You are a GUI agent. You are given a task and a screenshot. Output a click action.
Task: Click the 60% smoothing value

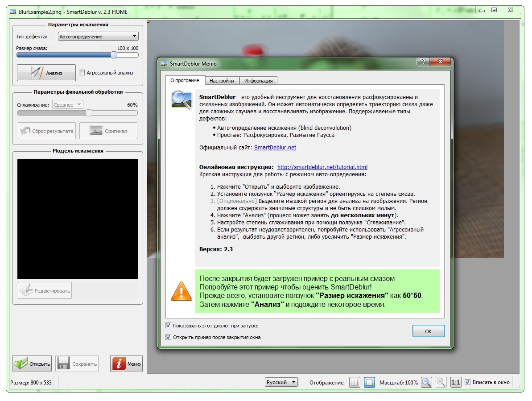point(132,105)
